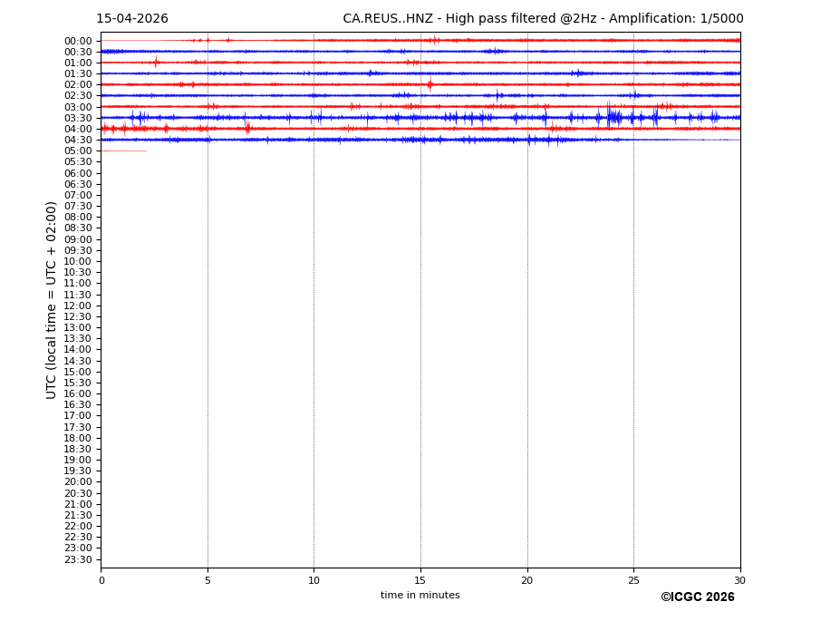Screen dimensions: 840x631
Task: Click the 23:30 time label on y-axis
Action: point(77,559)
